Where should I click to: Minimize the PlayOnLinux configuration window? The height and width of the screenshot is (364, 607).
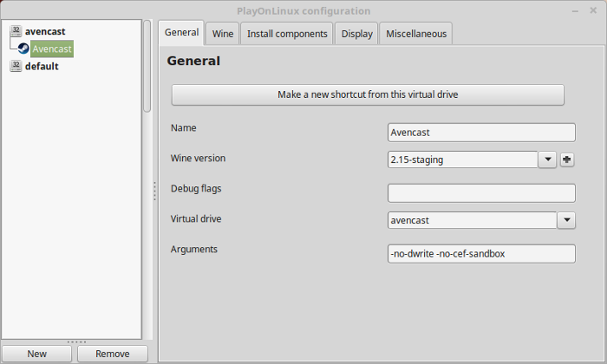(x=575, y=10)
